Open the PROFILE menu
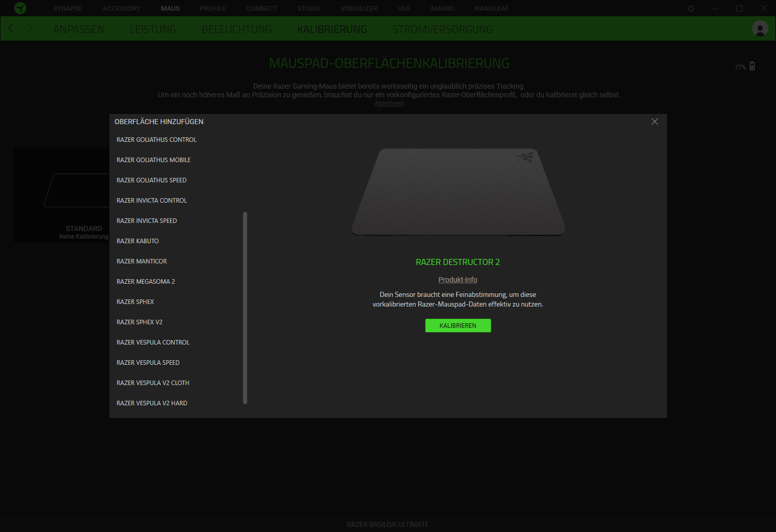 (x=213, y=9)
